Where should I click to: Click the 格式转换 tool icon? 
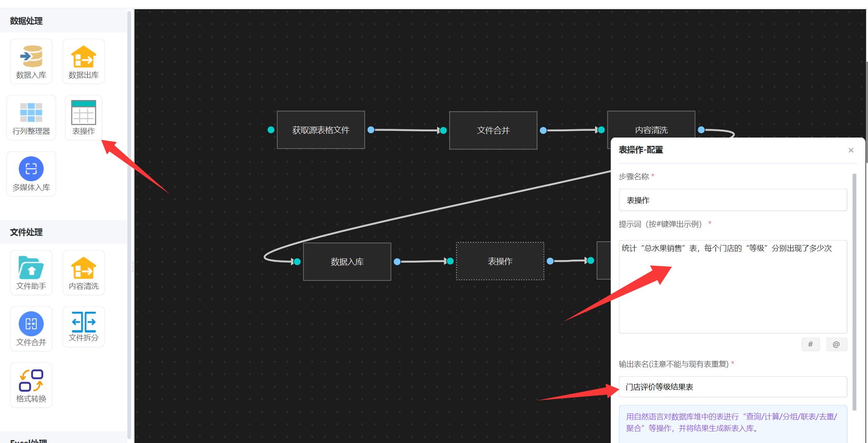(x=31, y=385)
